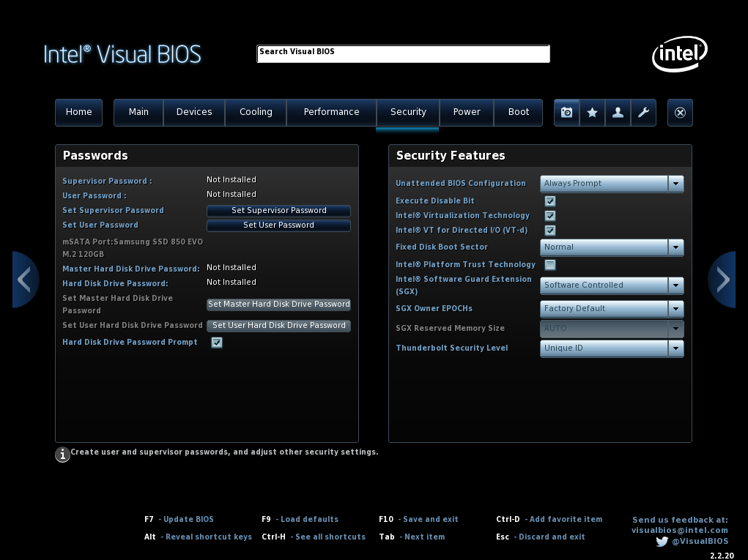Viewport: 748px width, 560px height.
Task: Enable Intel Platform Trust Technology checkbox
Action: [x=550, y=265]
